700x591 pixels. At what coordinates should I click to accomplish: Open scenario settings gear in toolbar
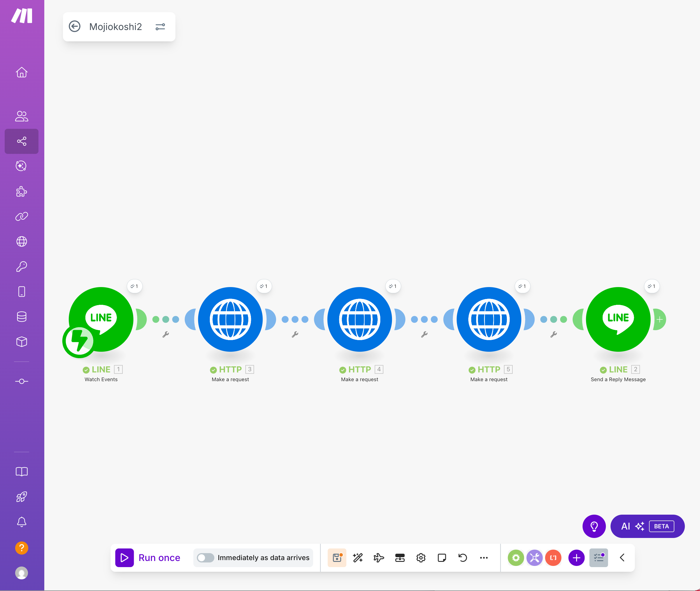(x=421, y=557)
